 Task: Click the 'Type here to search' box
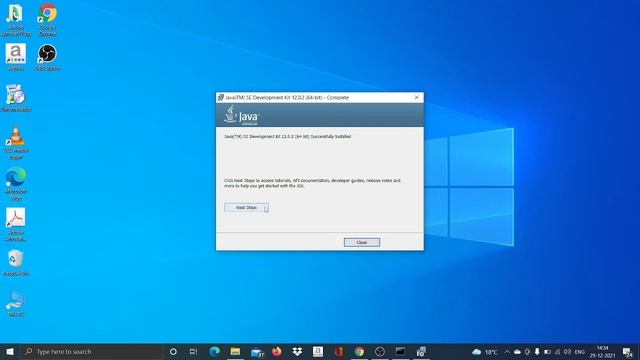91,351
